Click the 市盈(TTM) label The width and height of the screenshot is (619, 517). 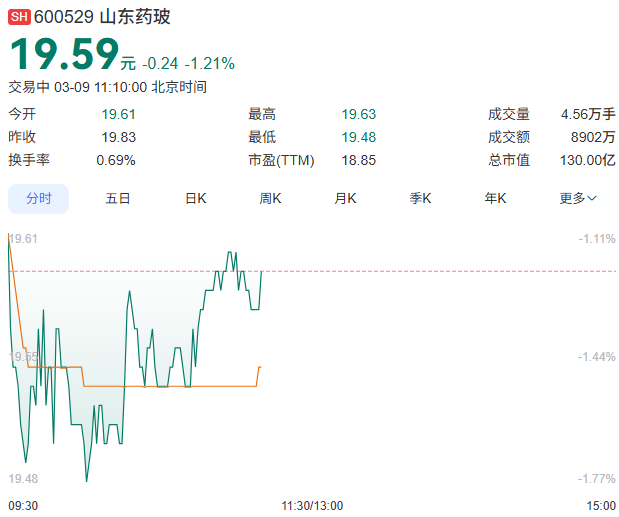pyautogui.click(x=281, y=160)
